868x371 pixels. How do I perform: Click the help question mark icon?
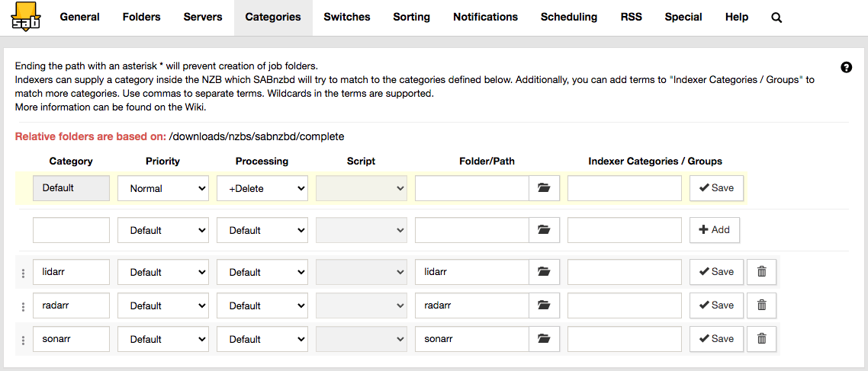(846, 67)
